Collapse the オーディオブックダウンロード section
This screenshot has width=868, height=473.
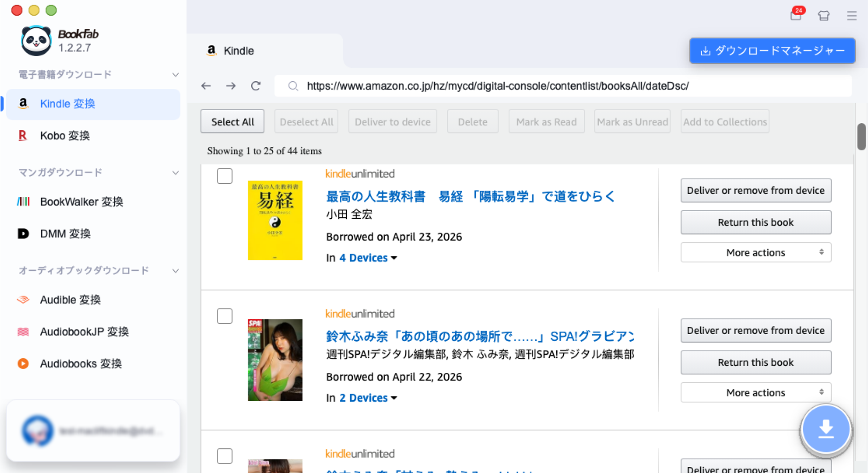(x=175, y=271)
